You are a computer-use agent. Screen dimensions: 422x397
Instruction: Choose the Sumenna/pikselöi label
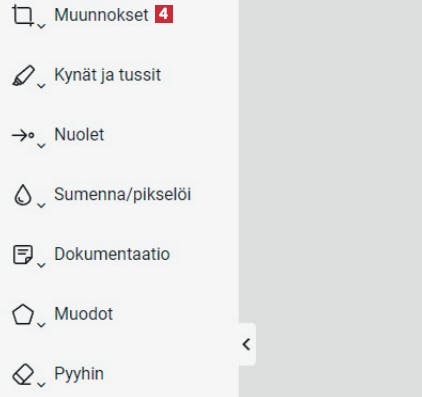[x=123, y=194]
